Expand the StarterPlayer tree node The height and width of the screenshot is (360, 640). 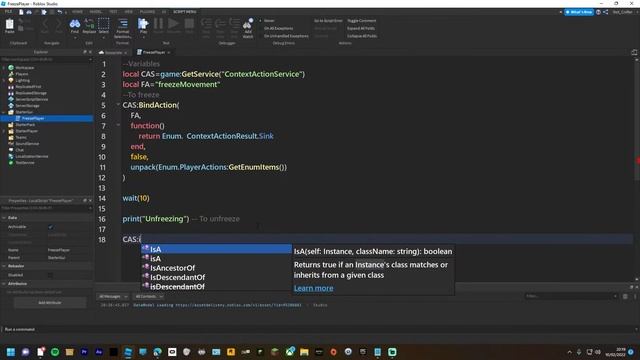click(x=4, y=131)
